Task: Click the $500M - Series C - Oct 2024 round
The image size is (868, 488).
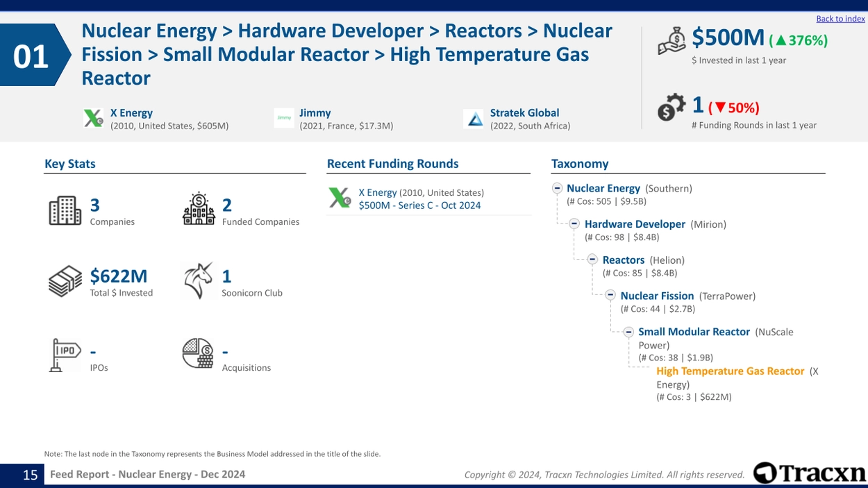Action: (x=419, y=205)
